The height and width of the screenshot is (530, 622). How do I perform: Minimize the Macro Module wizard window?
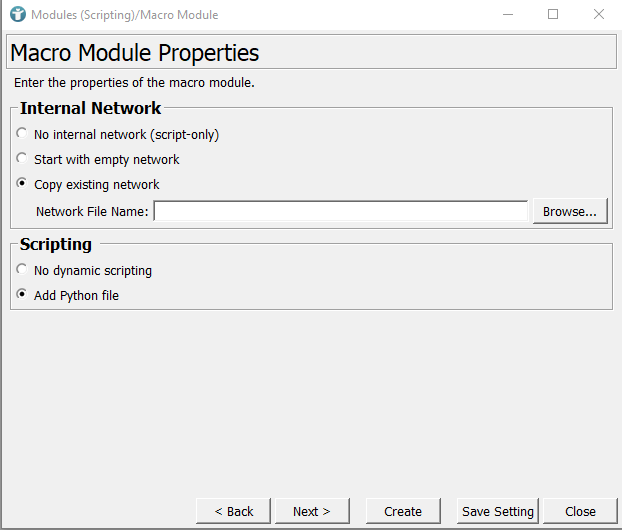pyautogui.click(x=507, y=15)
